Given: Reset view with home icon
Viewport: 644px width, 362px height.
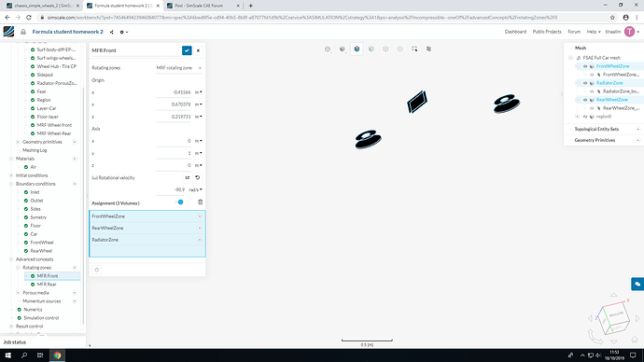Looking at the screenshot, I should (635, 340).
